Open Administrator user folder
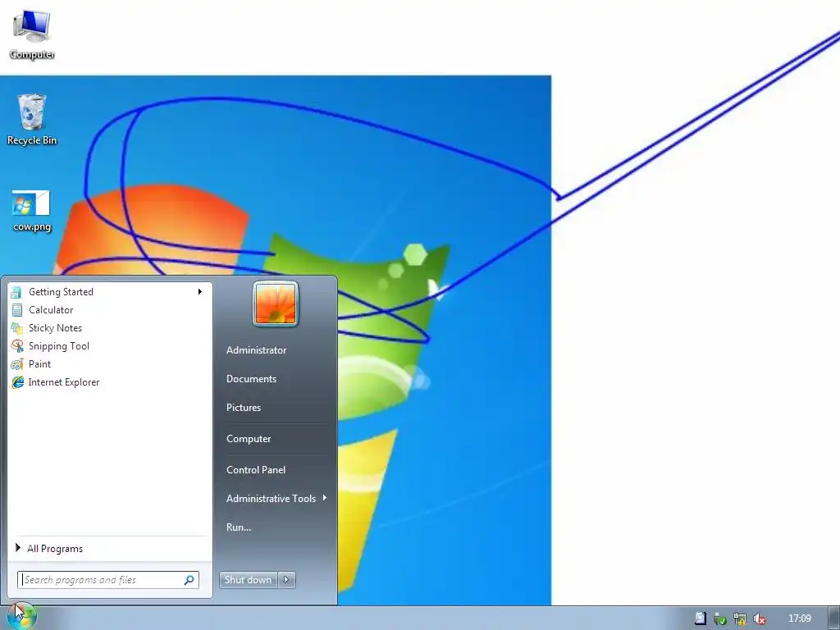Viewport: 840px width, 630px height. point(256,350)
